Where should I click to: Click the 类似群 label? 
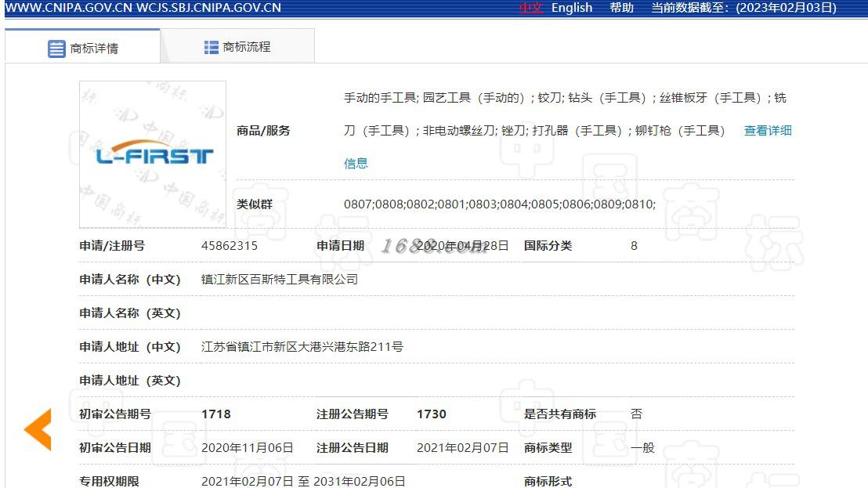click(255, 204)
